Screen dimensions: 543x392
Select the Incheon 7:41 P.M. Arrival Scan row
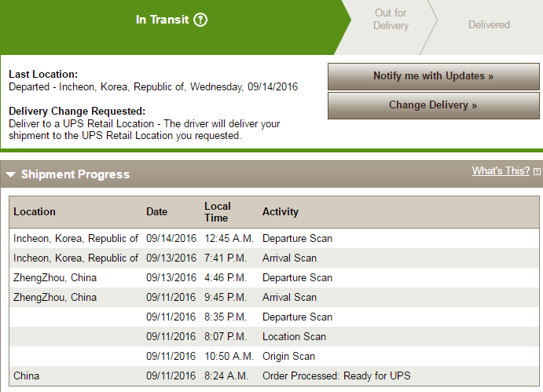tap(274, 258)
